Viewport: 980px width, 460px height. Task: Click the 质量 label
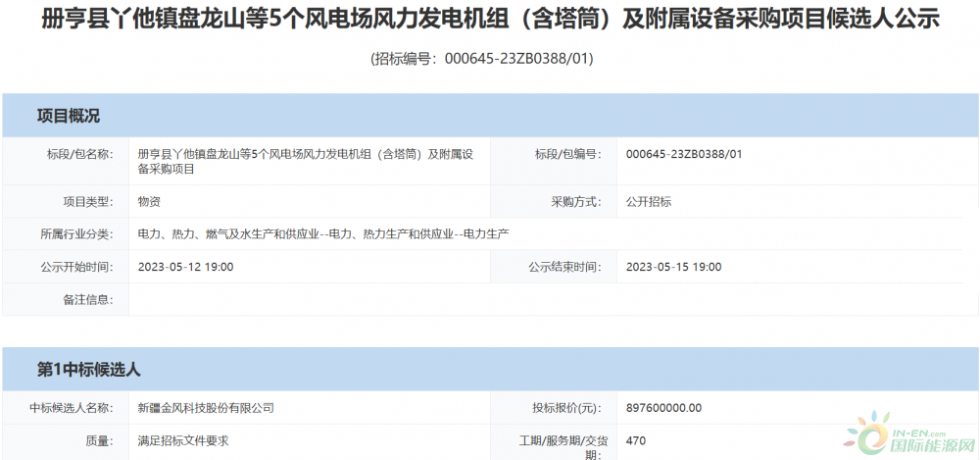click(x=99, y=440)
